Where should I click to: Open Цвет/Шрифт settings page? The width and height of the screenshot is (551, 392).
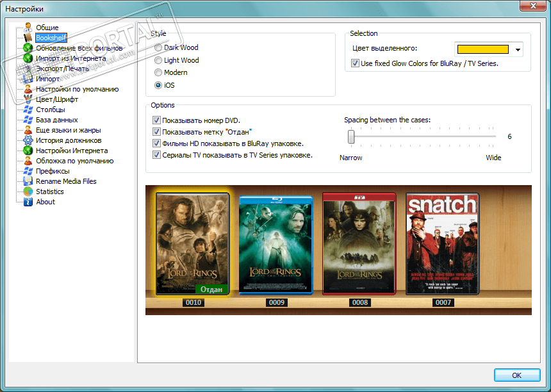pyautogui.click(x=57, y=99)
